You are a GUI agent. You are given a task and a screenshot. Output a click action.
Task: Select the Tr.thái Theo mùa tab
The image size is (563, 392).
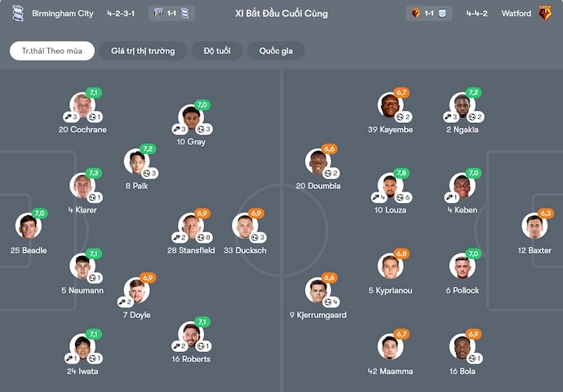point(52,51)
